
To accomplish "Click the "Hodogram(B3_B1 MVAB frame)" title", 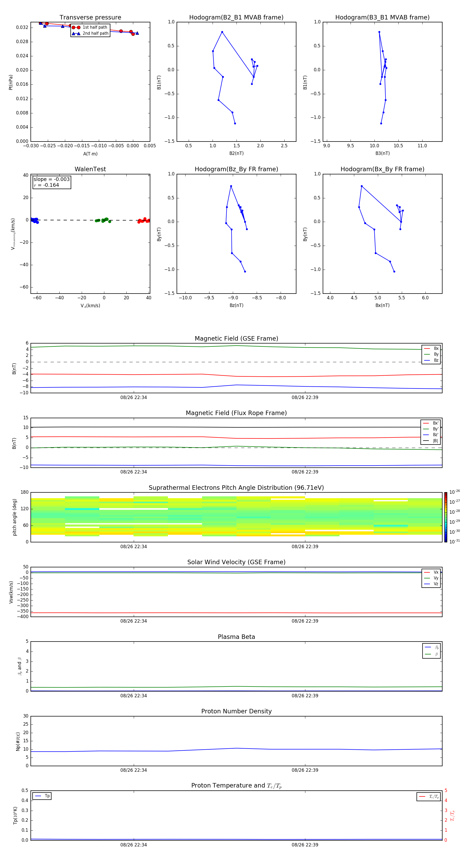I will click(382, 17).
